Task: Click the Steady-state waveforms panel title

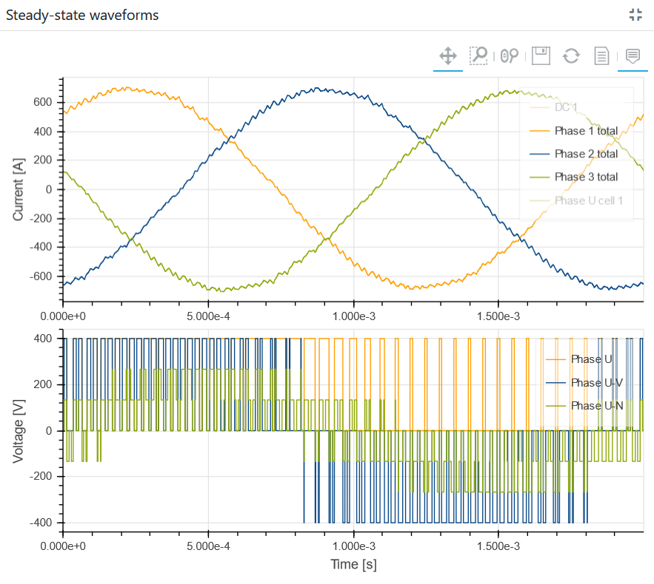Action: click(82, 15)
